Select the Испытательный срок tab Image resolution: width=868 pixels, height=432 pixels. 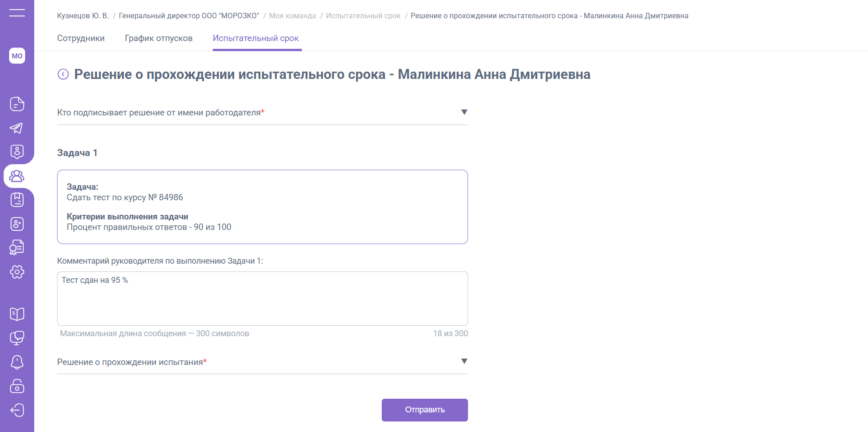coord(256,38)
